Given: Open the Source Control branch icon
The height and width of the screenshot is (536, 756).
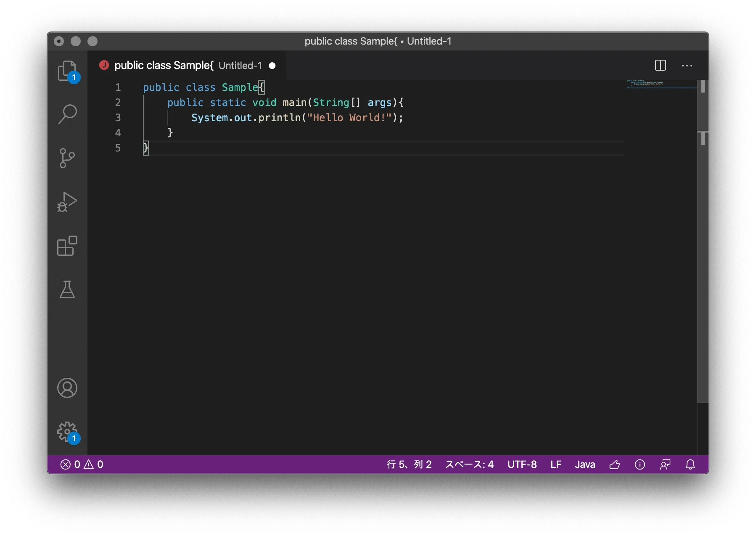Looking at the screenshot, I should pos(67,158).
